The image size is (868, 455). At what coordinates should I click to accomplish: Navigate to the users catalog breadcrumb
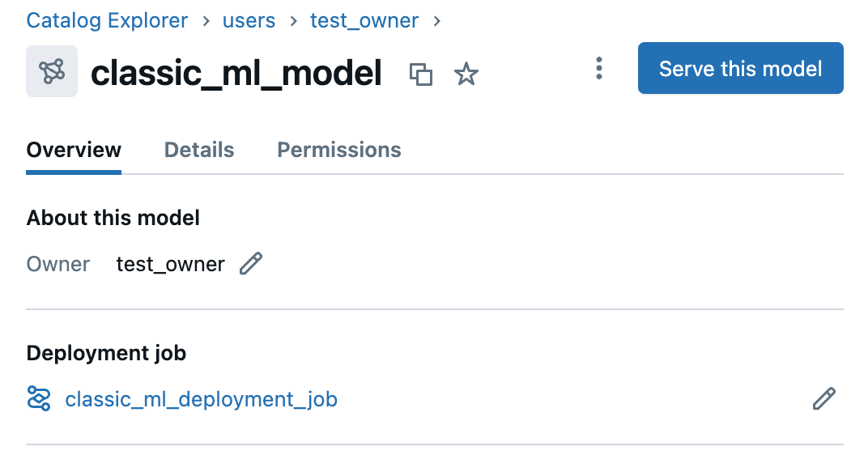coord(249,20)
